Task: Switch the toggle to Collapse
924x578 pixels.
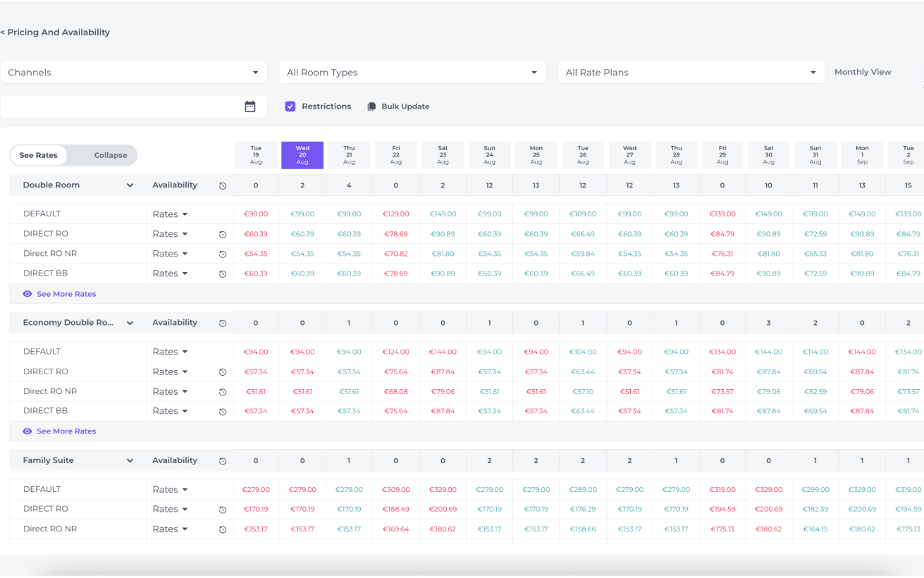Action: (x=111, y=155)
